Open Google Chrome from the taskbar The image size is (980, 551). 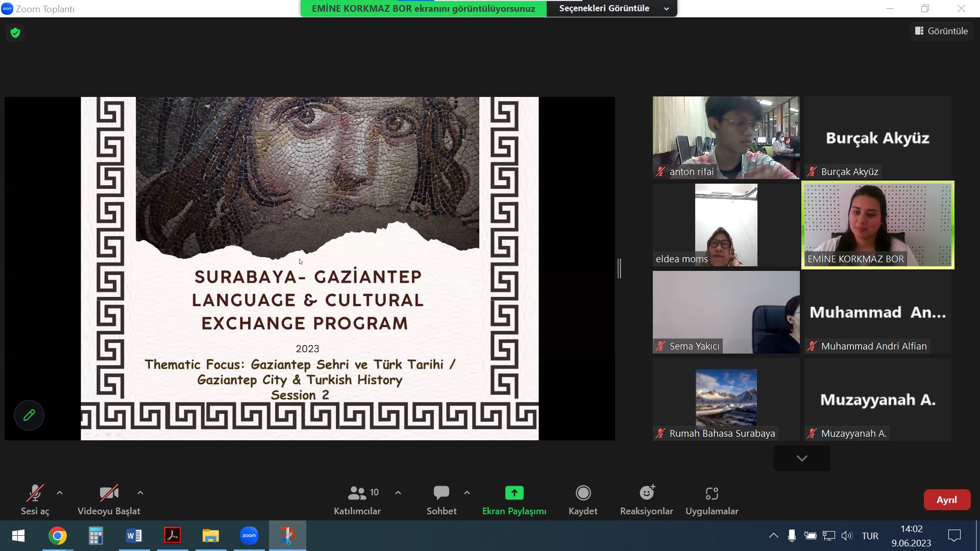tap(58, 536)
